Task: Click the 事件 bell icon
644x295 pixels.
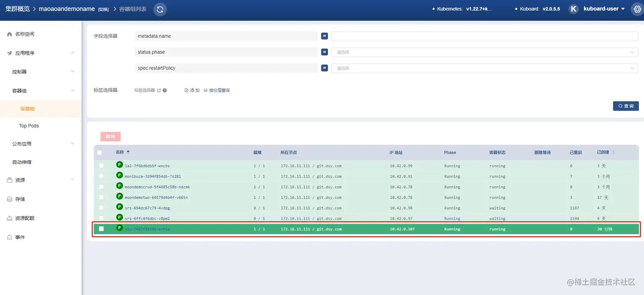Action: click(9, 237)
